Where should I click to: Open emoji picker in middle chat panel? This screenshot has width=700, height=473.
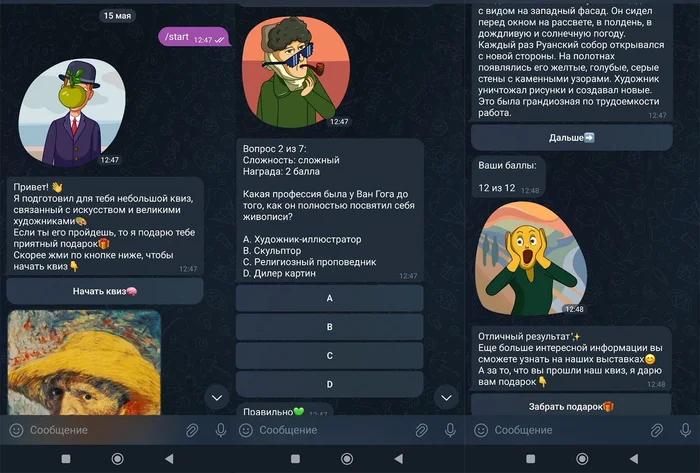[x=246, y=430]
